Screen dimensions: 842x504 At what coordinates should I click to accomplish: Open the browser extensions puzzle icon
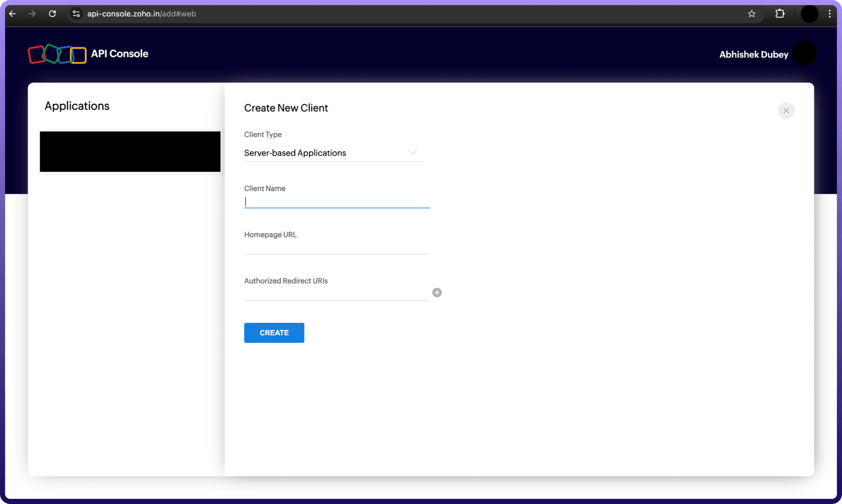pyautogui.click(x=780, y=14)
